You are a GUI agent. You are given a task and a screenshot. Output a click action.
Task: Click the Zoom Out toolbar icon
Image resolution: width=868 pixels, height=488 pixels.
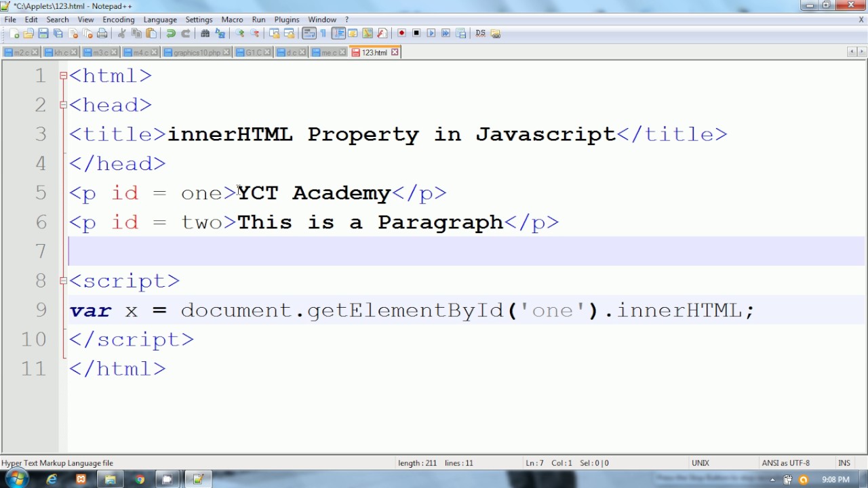coord(255,33)
